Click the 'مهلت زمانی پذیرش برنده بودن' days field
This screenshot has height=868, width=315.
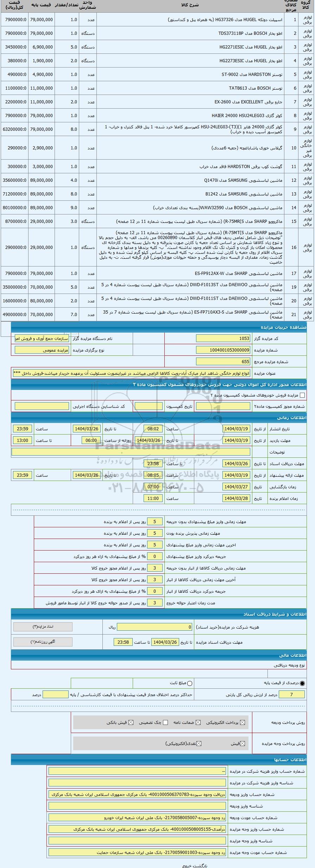coord(155,533)
